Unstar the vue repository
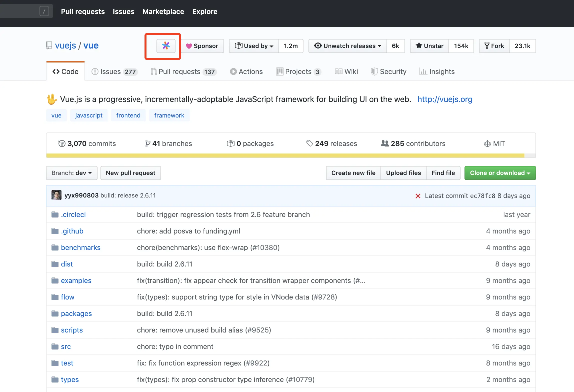Image resolution: width=574 pixels, height=392 pixels. [x=429, y=46]
